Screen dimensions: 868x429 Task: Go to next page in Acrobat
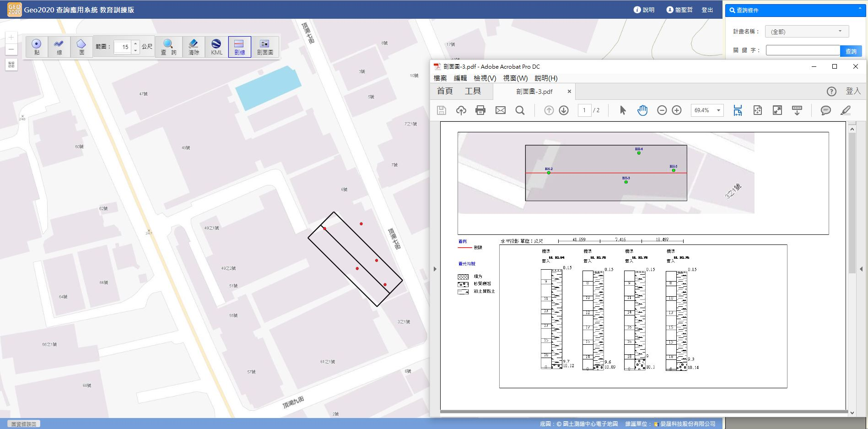point(564,110)
